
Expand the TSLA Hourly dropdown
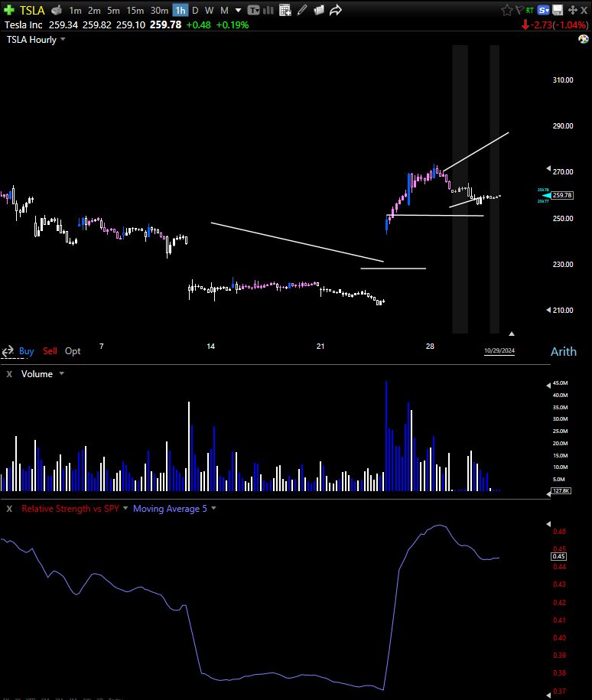(x=63, y=39)
